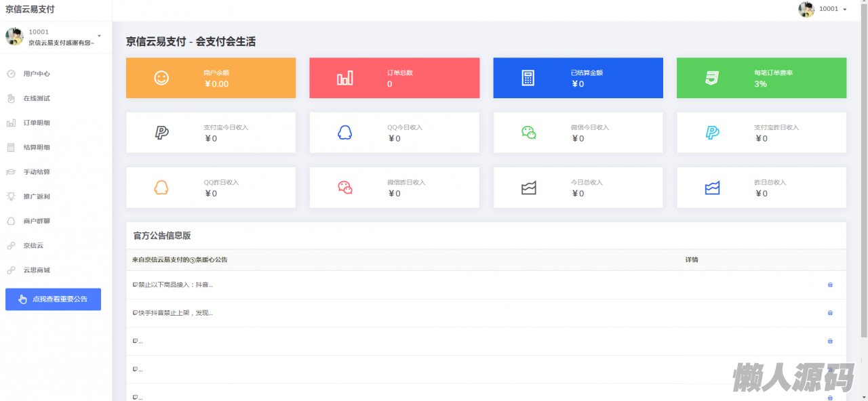The height and width of the screenshot is (401, 868).
Task: Click the dashboard gauge icon for 用户中心
Action: click(x=11, y=74)
